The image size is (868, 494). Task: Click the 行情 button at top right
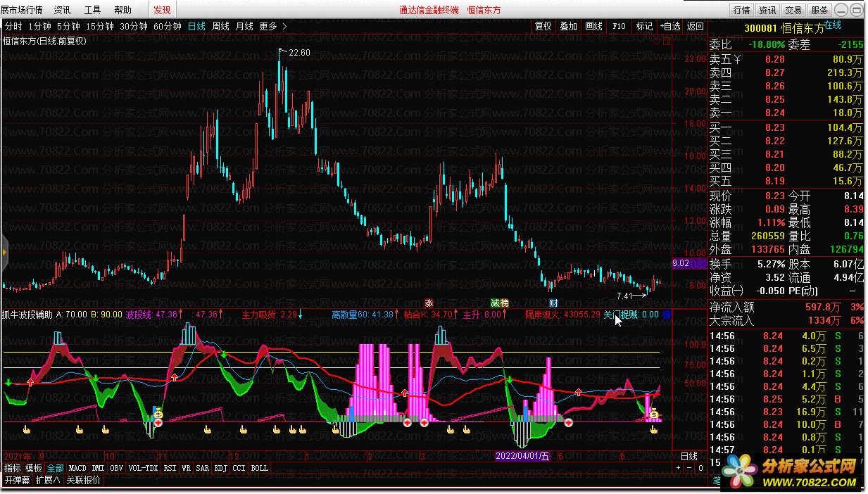click(741, 10)
